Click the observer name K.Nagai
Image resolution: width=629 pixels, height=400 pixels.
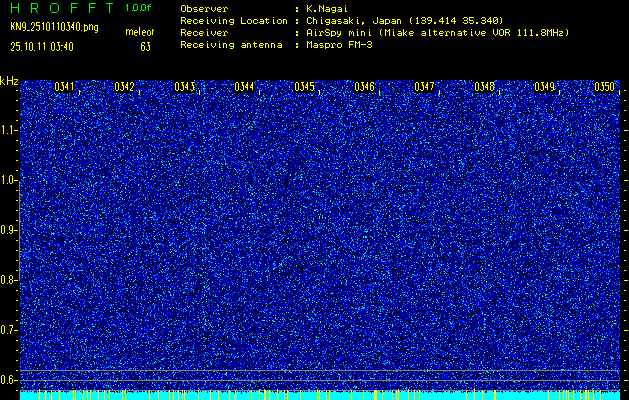[329, 8]
